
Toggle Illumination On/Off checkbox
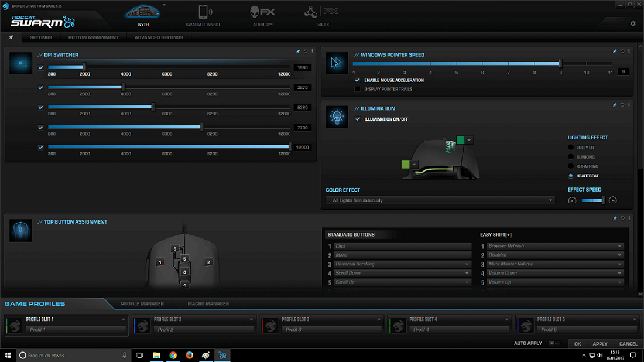tap(358, 119)
